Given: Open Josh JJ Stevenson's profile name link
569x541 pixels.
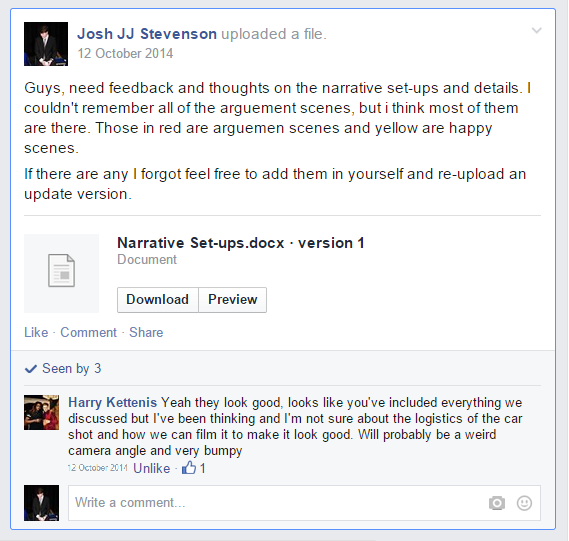Looking at the screenshot, I should tap(147, 34).
